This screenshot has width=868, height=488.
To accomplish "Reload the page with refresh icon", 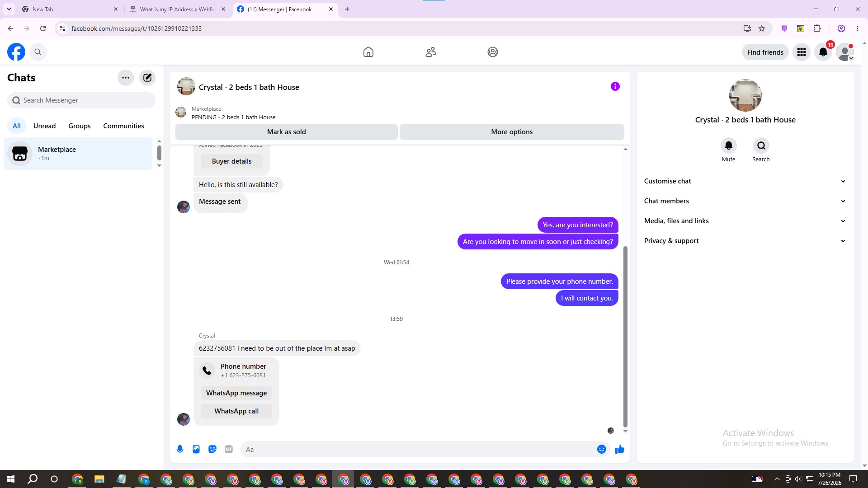I will coord(43,28).
